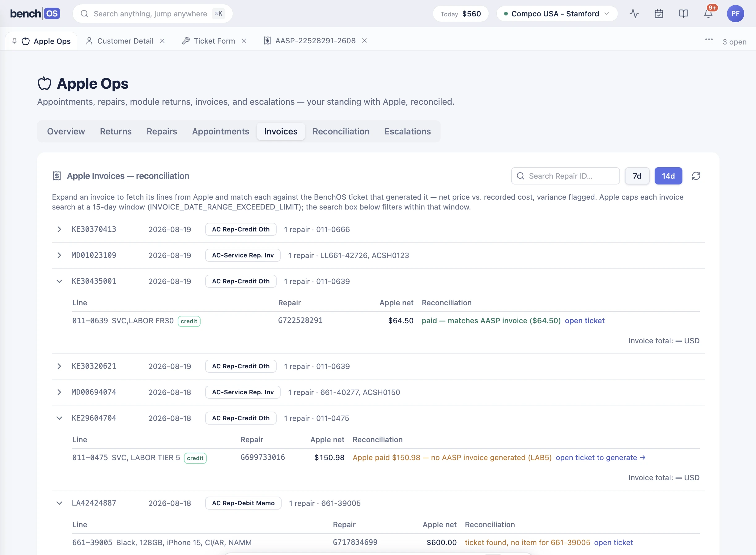Screen dimensions: 756x555
Task: Click the Today $560 pill
Action: (461, 14)
